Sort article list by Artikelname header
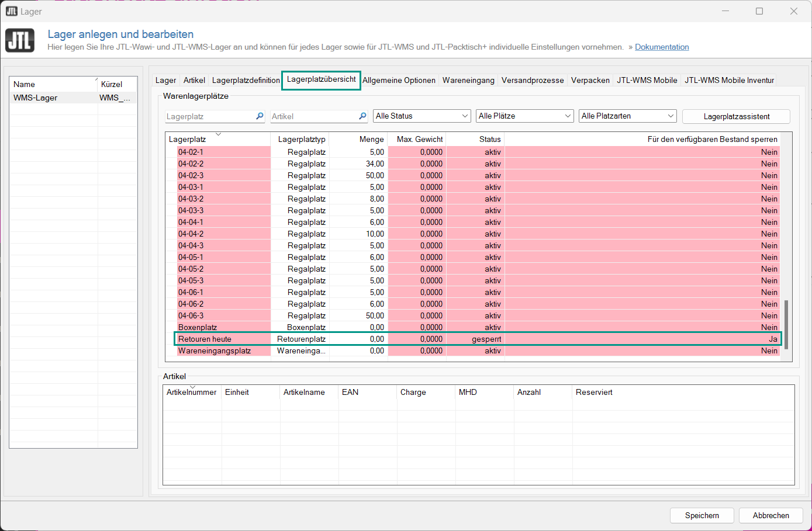 [x=309, y=392]
